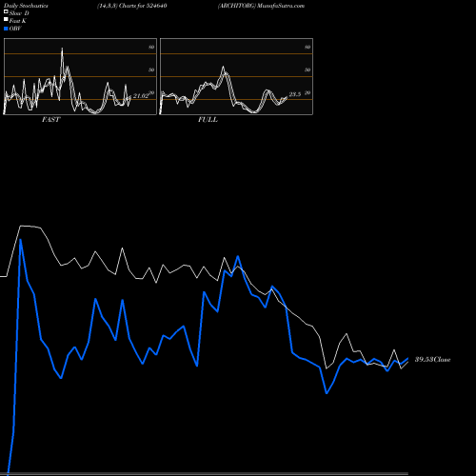Click the '(ARCHITORG) MunafaSutra.com' text

pyautogui.click(x=261, y=6)
